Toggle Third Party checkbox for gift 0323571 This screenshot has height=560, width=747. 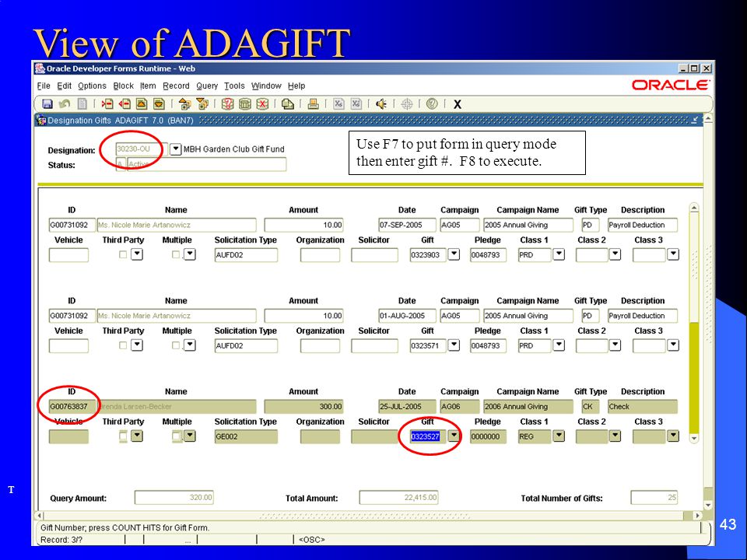(x=123, y=345)
